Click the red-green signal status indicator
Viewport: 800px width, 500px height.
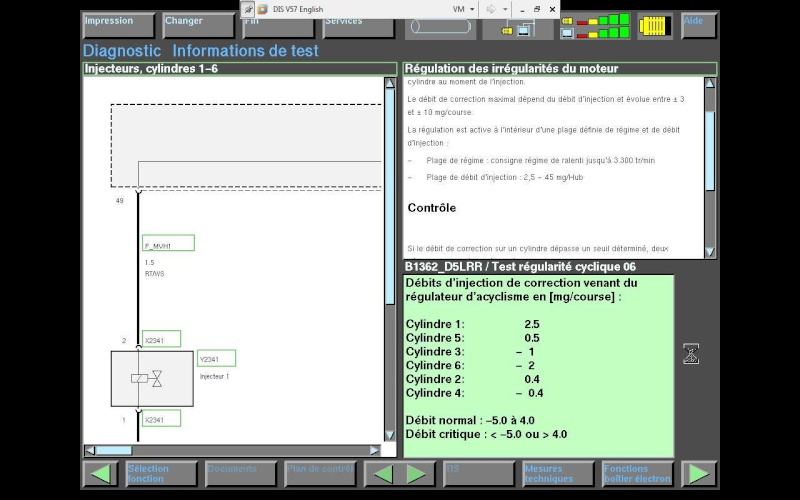[595, 26]
